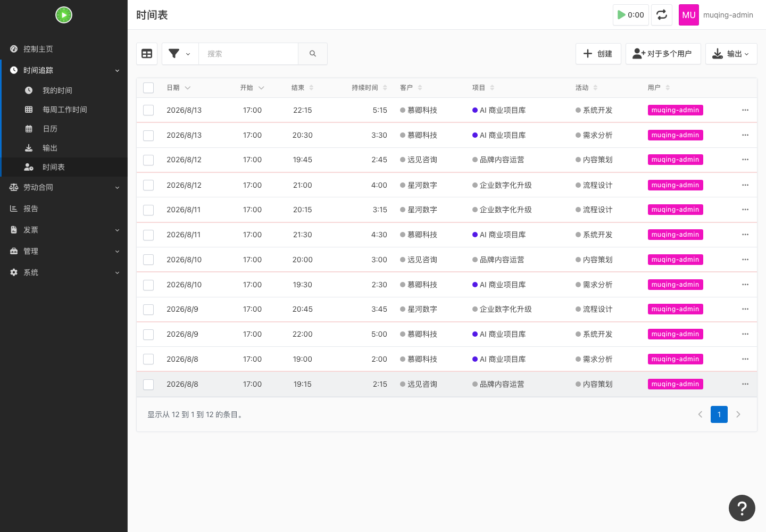Click the clock icon next to 我的时间

(x=29, y=90)
